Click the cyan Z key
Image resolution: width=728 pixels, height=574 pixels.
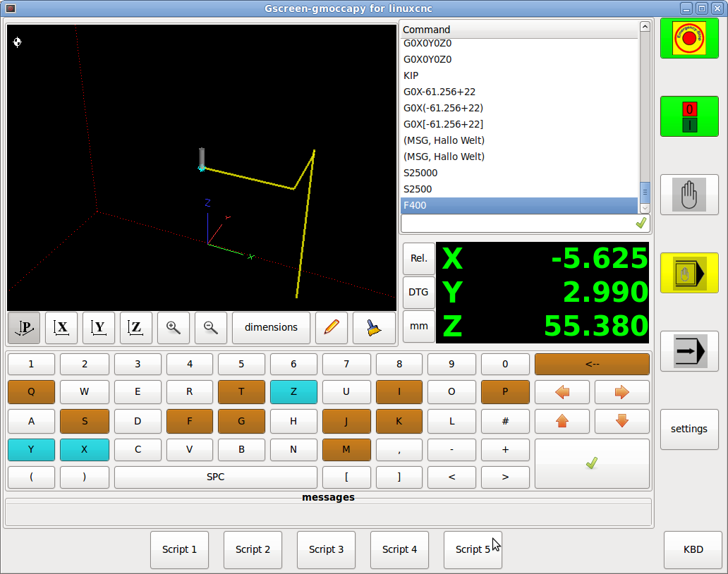tap(293, 392)
